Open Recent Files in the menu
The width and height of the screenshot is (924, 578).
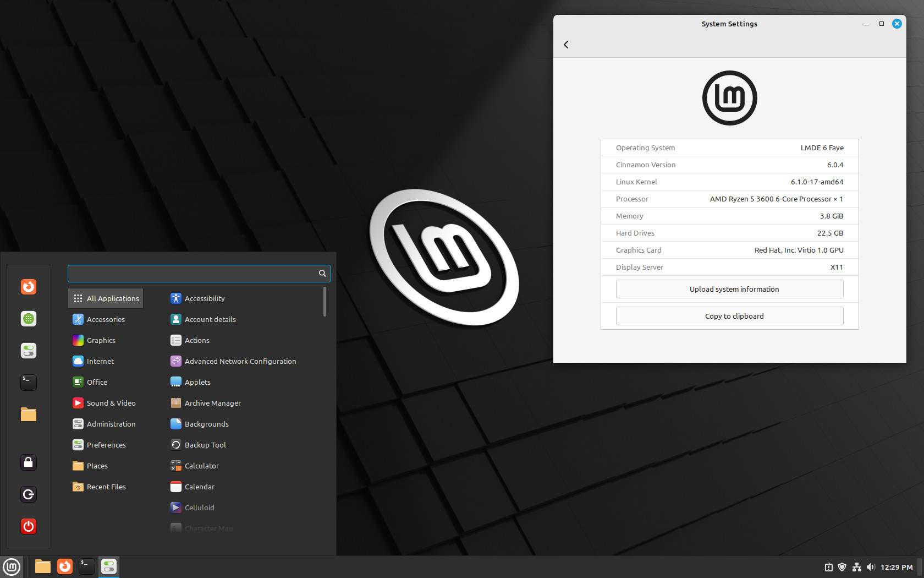pyautogui.click(x=106, y=487)
